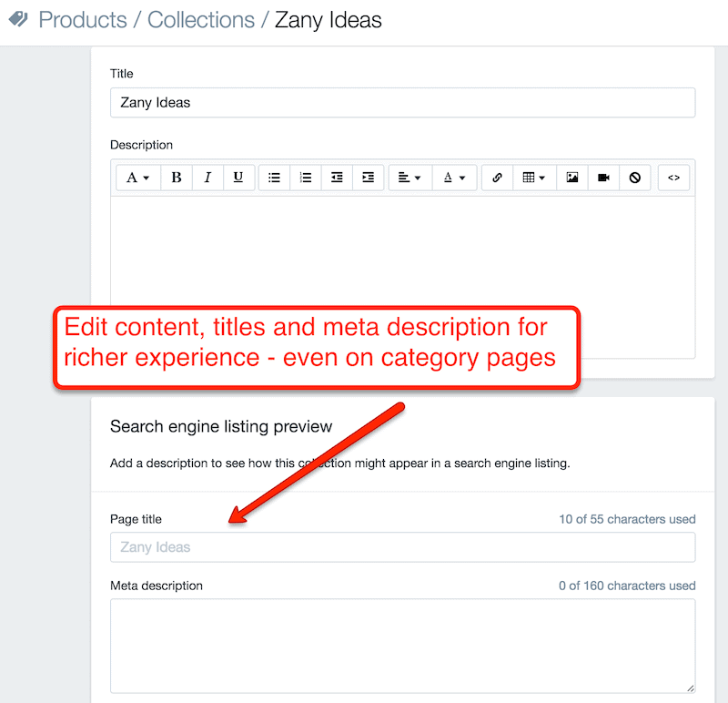Insert a link with chain icon

[x=497, y=178]
